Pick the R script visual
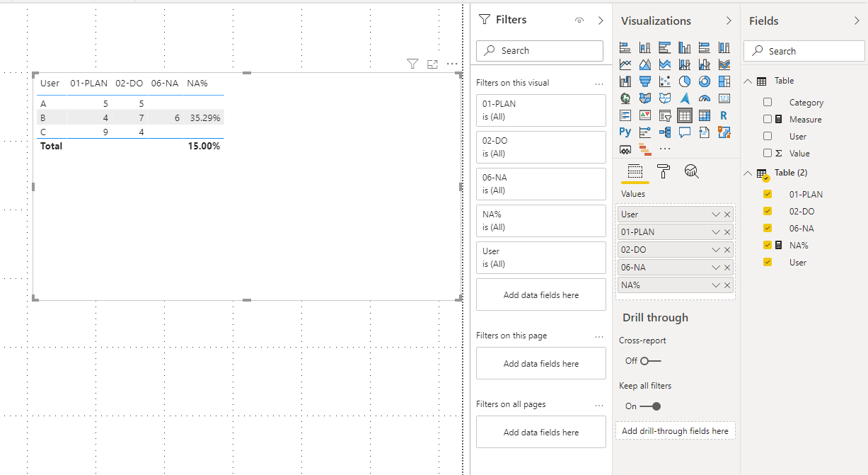The height and width of the screenshot is (475, 868). point(724,115)
